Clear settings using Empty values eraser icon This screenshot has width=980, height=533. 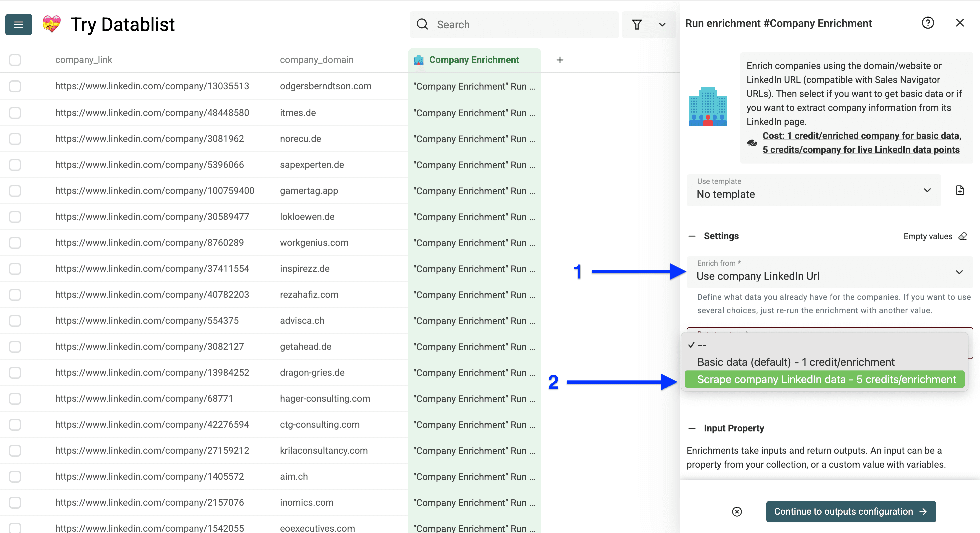(963, 236)
